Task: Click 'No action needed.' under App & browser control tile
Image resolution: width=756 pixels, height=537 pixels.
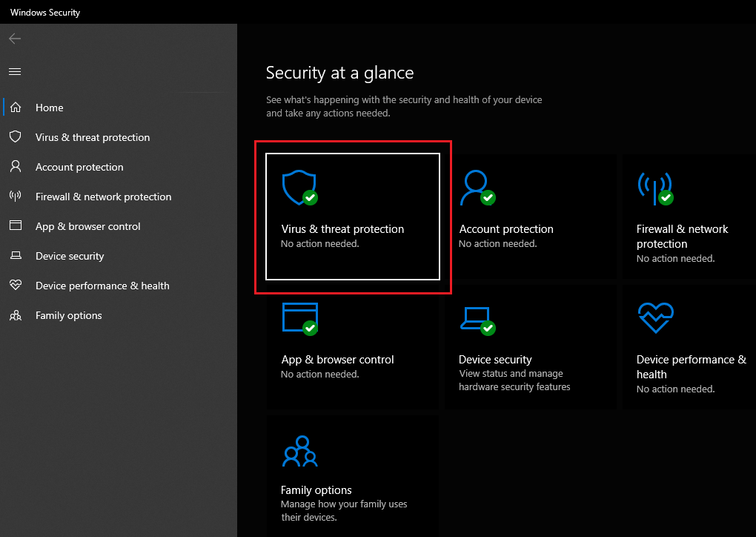Action: coord(319,374)
